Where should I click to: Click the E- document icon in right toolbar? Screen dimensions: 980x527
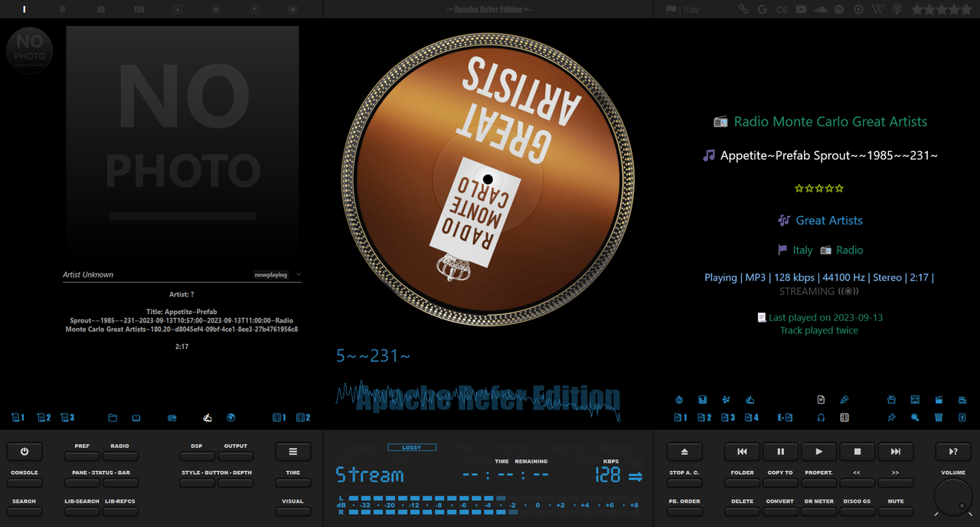pos(785,417)
